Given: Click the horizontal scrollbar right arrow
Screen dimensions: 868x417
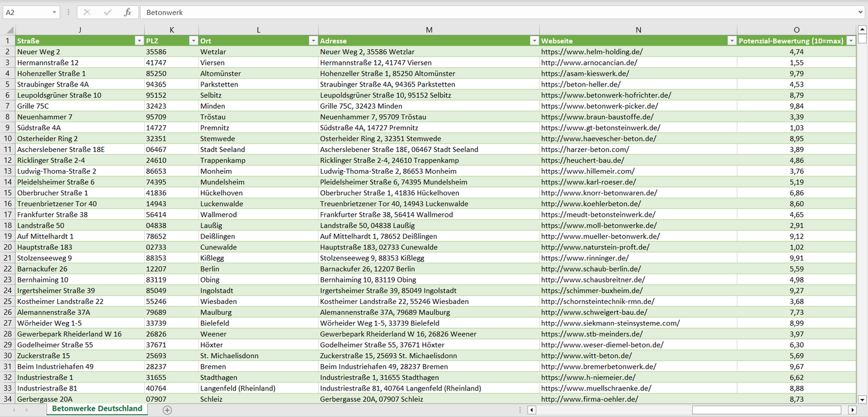Looking at the screenshot, I should click(x=852, y=410).
